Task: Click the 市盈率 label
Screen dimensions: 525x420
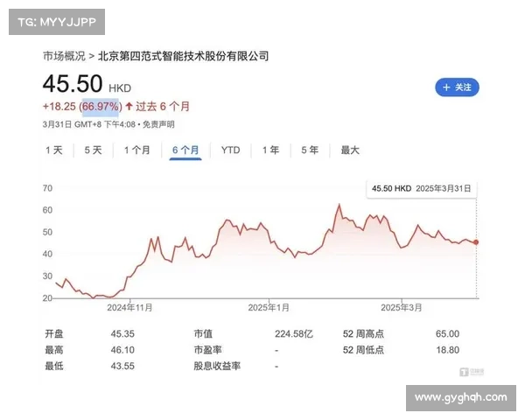Action: [x=207, y=350]
